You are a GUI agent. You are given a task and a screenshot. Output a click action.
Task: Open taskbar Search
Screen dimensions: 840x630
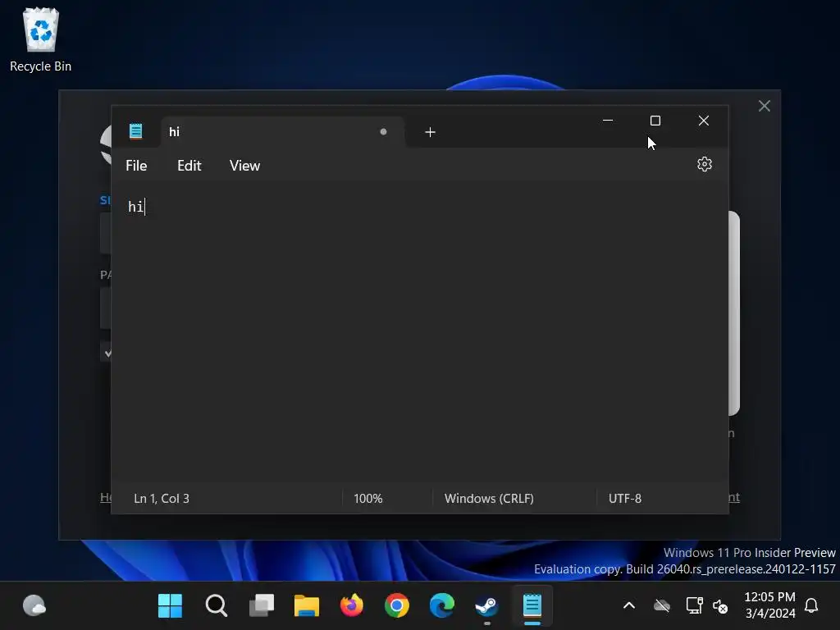tap(217, 606)
